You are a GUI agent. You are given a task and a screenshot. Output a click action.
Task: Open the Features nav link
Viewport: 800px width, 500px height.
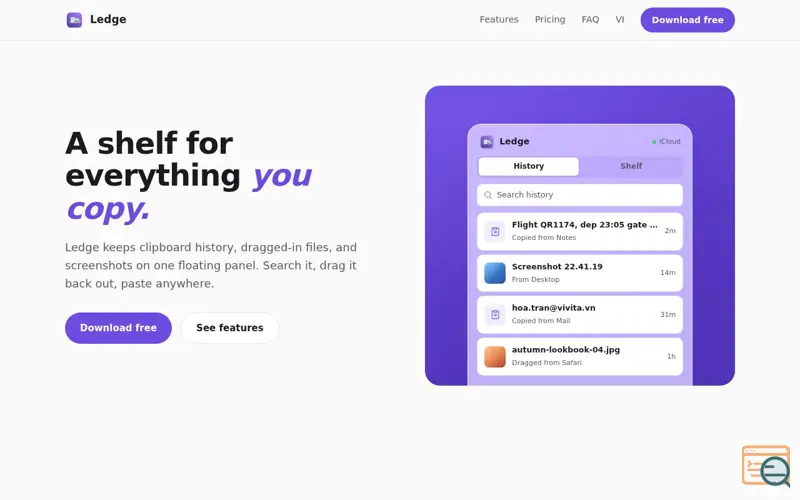pyautogui.click(x=498, y=19)
